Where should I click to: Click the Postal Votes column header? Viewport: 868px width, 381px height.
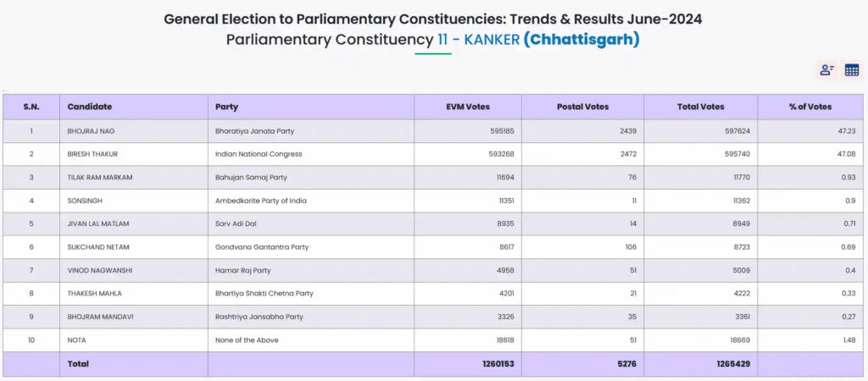click(582, 107)
